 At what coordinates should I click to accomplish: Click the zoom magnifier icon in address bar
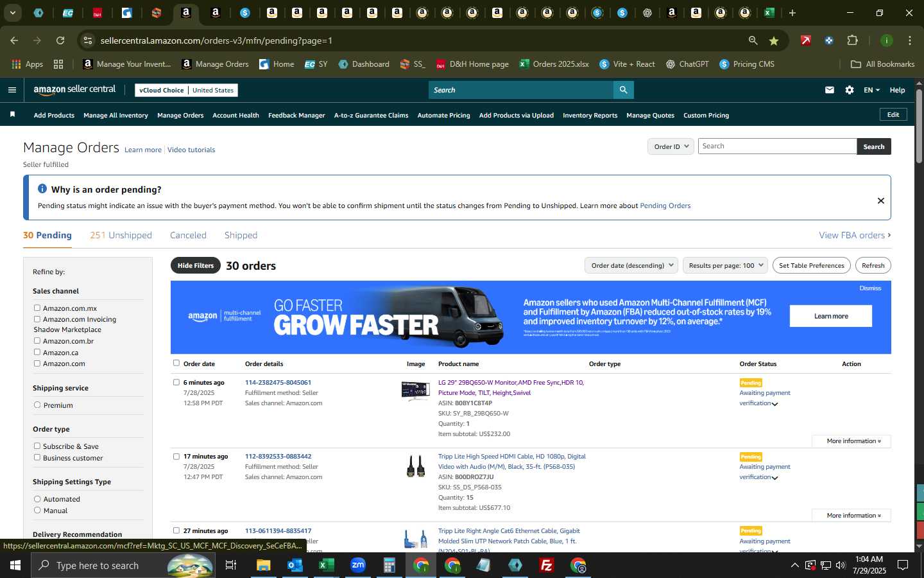tap(753, 40)
